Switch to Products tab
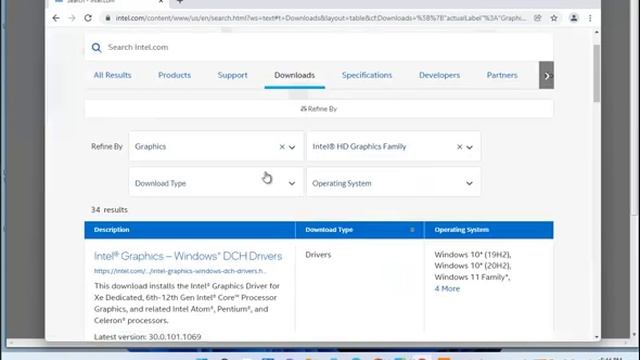 click(174, 75)
